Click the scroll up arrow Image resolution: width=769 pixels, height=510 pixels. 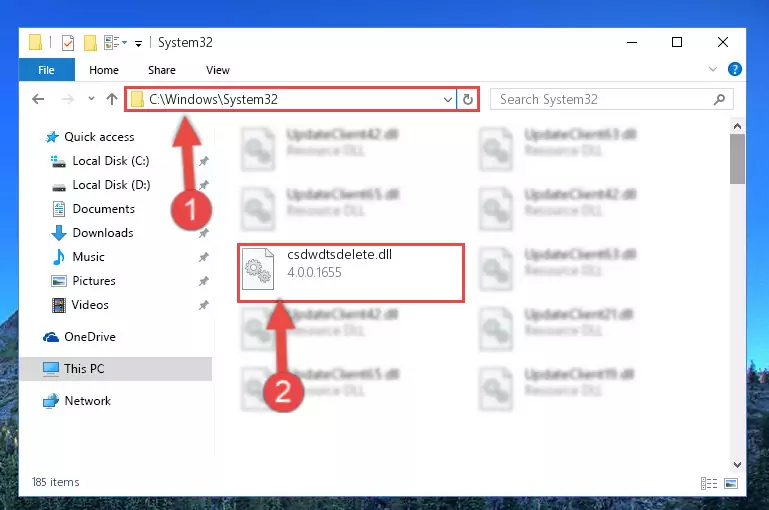pos(737,127)
